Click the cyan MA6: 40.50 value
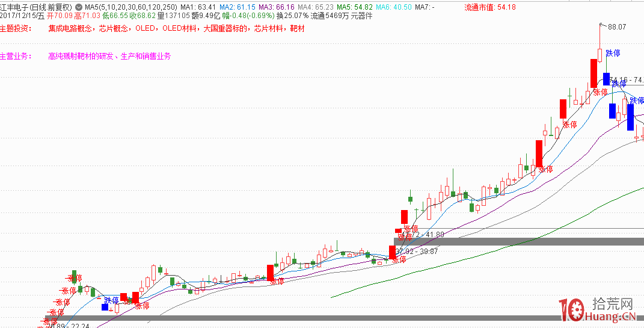This screenshot has height=328, width=644. click(x=393, y=7)
